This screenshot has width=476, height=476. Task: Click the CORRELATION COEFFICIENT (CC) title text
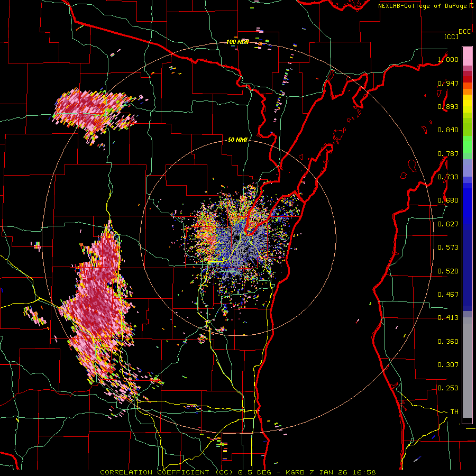pos(167,472)
